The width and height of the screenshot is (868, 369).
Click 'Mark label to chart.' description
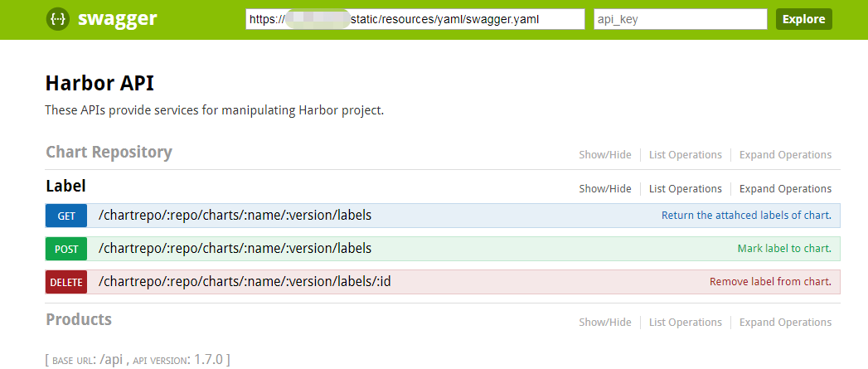pos(784,249)
